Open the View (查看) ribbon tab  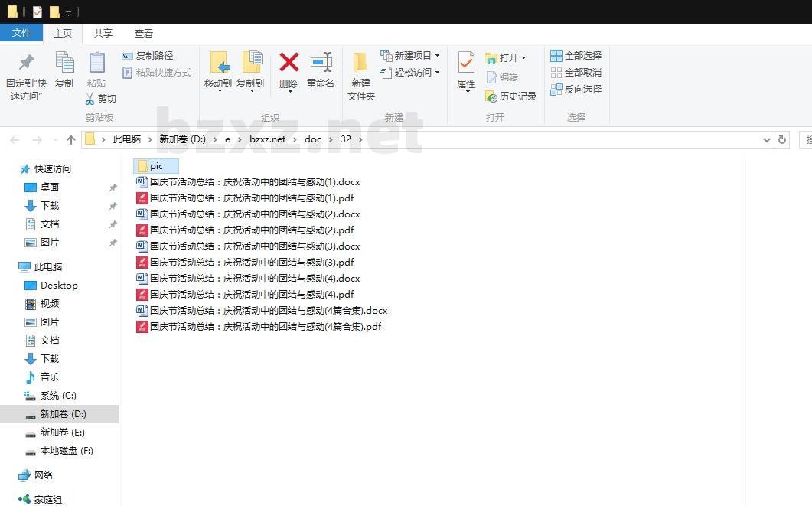pos(144,33)
